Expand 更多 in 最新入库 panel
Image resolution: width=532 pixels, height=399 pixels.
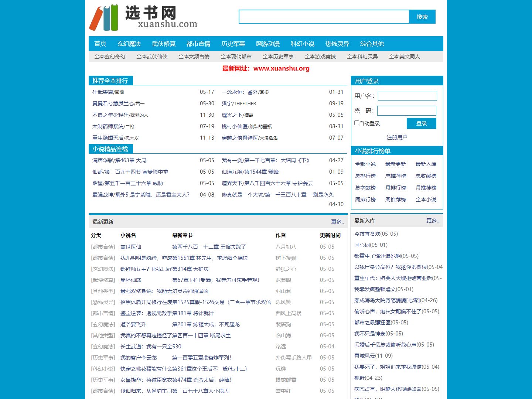[x=432, y=221]
